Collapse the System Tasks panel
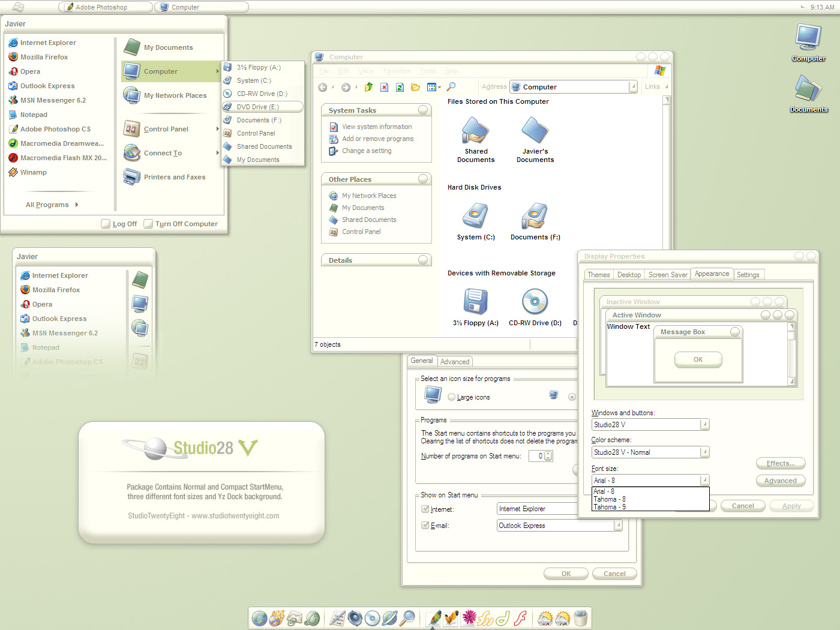This screenshot has width=840, height=630. click(x=423, y=110)
